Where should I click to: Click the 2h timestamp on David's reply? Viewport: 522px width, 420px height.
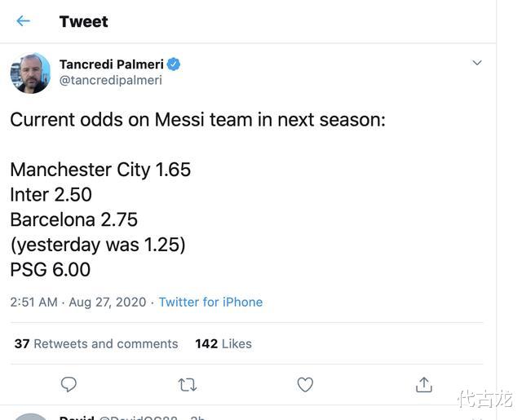197,418
